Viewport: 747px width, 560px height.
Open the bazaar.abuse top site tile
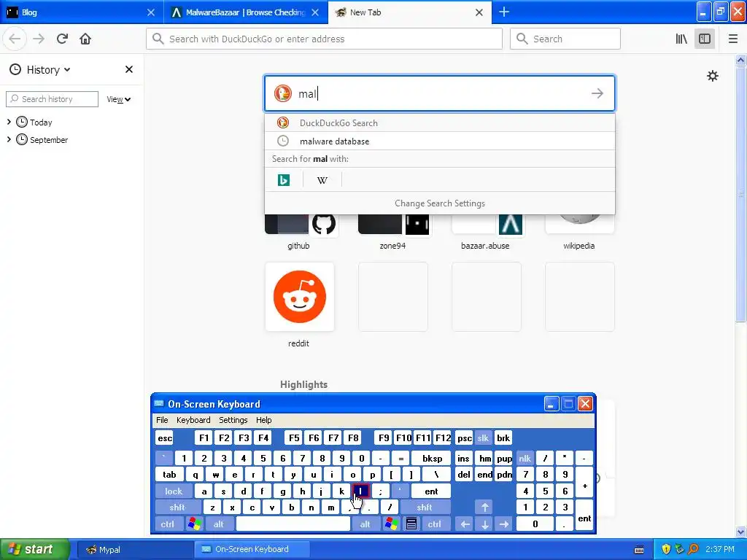[x=485, y=233]
